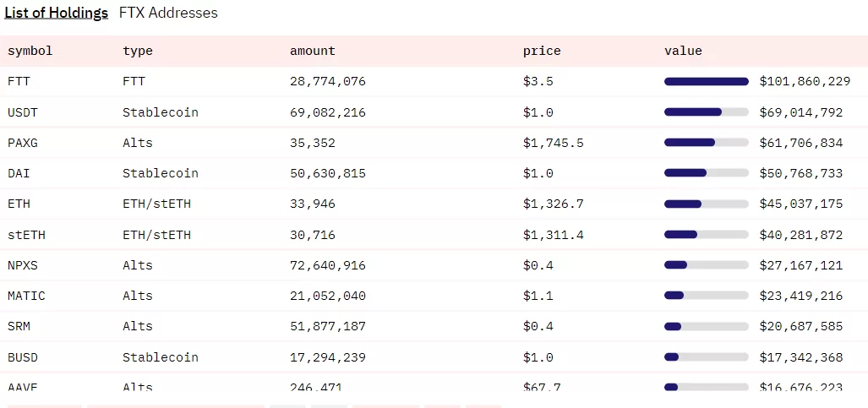The width and height of the screenshot is (868, 408).
Task: Open the FTX Addresses tab
Action: point(168,13)
